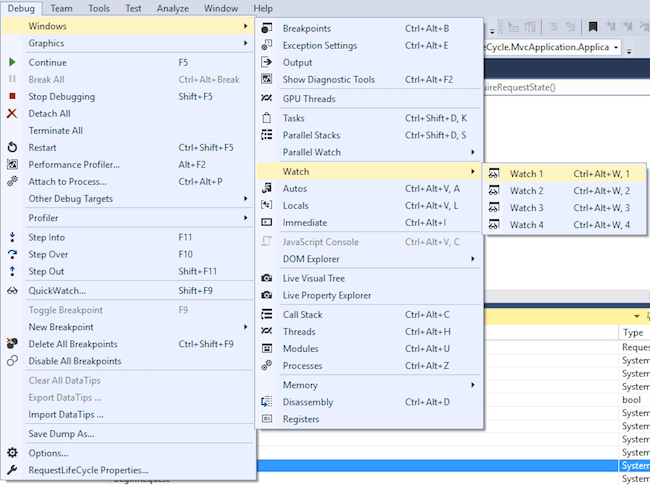This screenshot has width=650, height=485.
Task: Click the Delete All Breakpoints icon
Action: pyautogui.click(x=12, y=343)
